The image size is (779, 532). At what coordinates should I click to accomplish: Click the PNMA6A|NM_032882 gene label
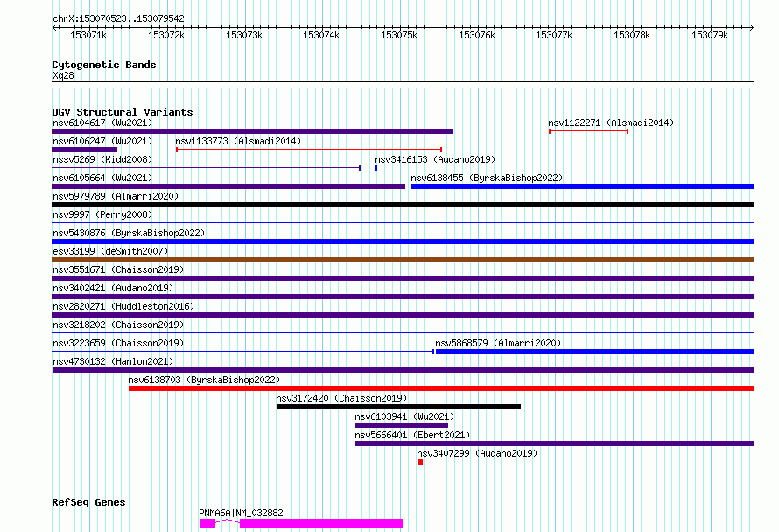coord(241,513)
